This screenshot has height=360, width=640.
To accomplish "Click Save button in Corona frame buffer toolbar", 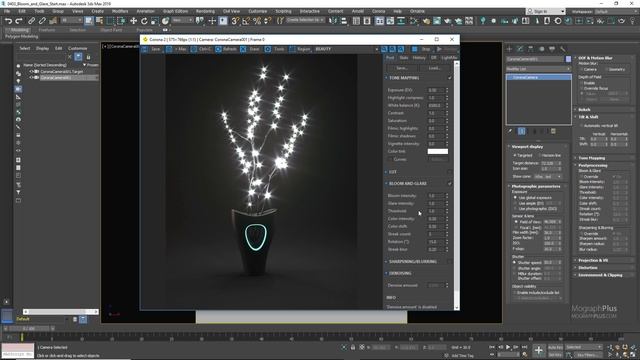I will pyautogui.click(x=152, y=49).
